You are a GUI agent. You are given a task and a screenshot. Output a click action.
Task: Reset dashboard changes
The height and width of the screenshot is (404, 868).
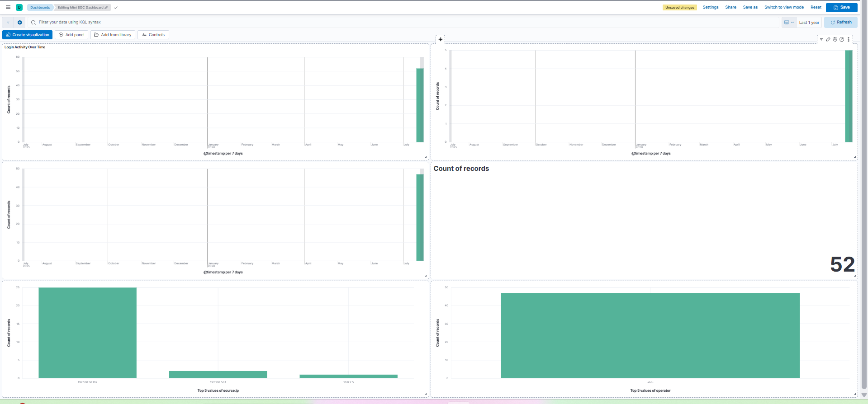(x=816, y=7)
